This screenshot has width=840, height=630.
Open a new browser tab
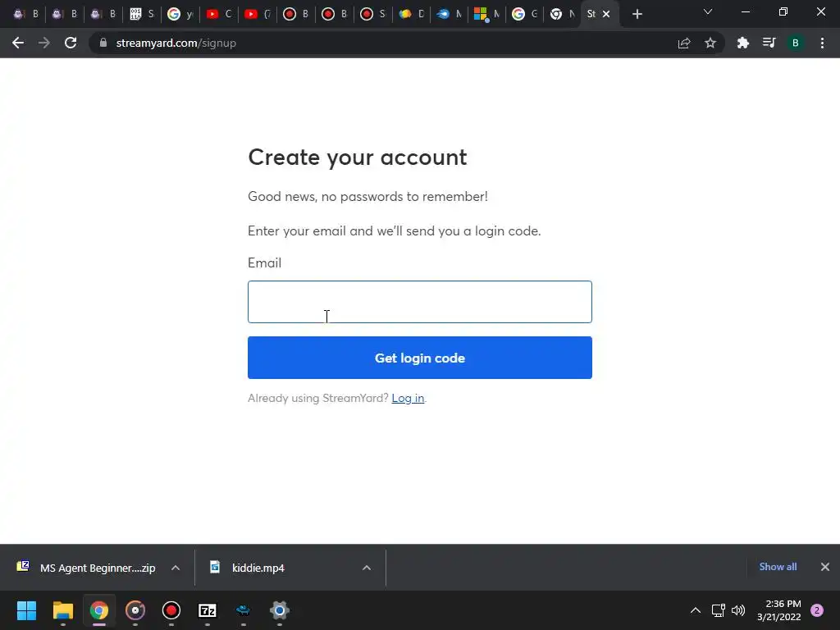coord(637,14)
